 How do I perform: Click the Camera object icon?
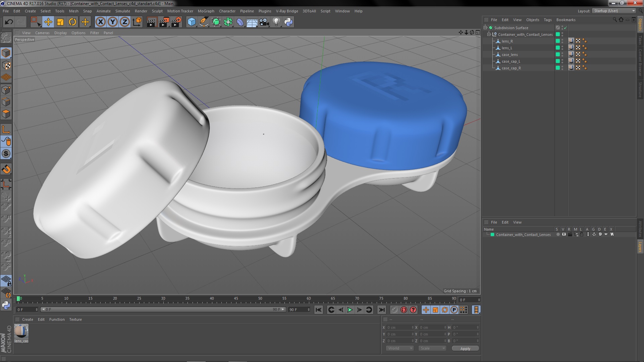click(x=264, y=22)
